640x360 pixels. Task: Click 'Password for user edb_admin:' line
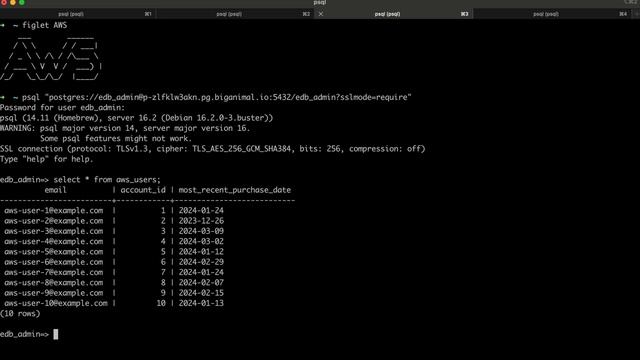click(62, 108)
